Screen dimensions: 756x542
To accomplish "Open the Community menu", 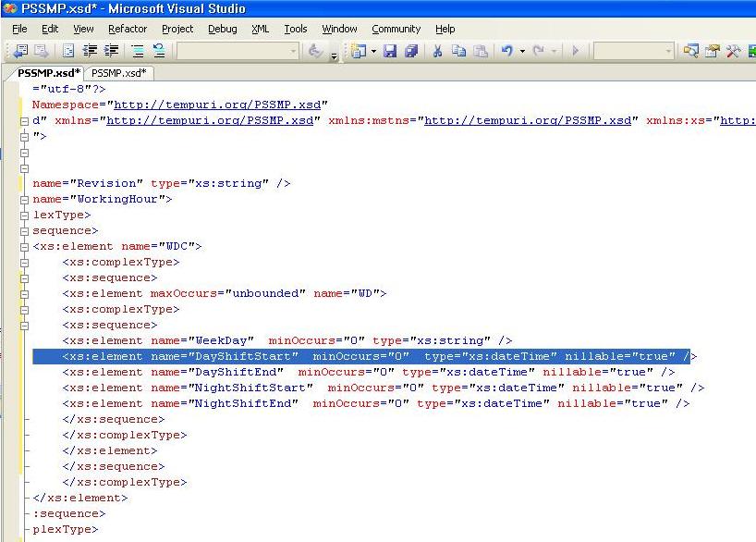I will tap(396, 29).
